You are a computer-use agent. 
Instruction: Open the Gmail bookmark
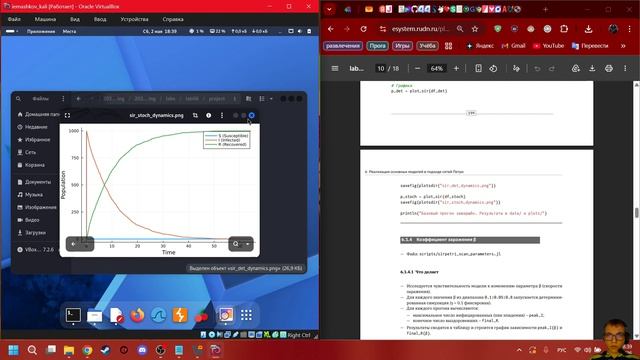pyautogui.click(x=513, y=46)
